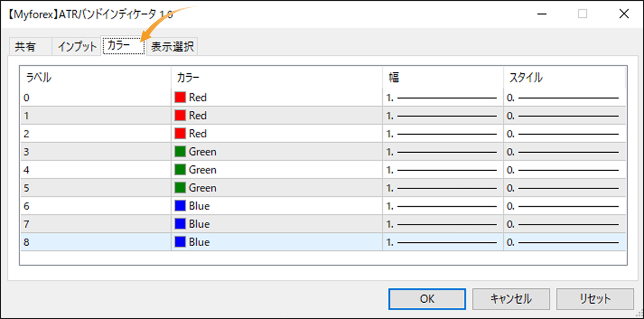
Task: Select row with label 2
Action: click(x=95, y=133)
